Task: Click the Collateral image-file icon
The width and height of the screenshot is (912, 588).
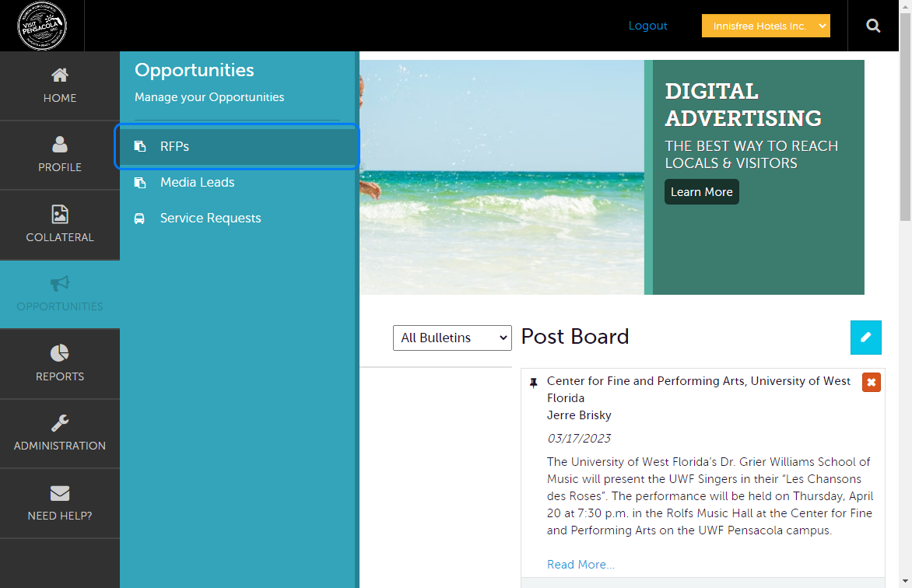Action: [60, 214]
